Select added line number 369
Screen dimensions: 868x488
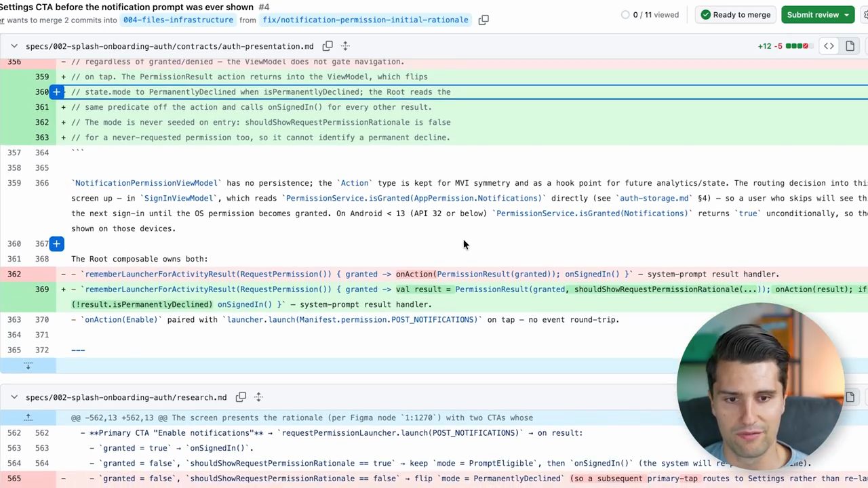pos(42,289)
